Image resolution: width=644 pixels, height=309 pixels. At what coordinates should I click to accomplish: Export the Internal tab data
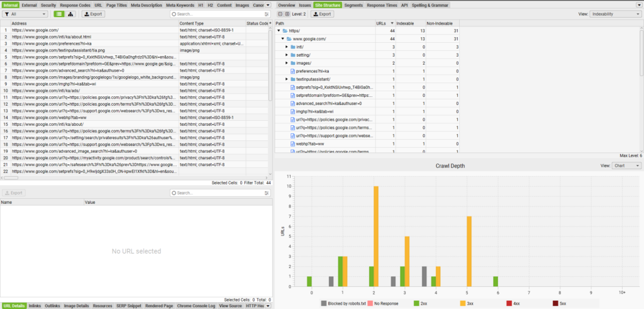[93, 14]
